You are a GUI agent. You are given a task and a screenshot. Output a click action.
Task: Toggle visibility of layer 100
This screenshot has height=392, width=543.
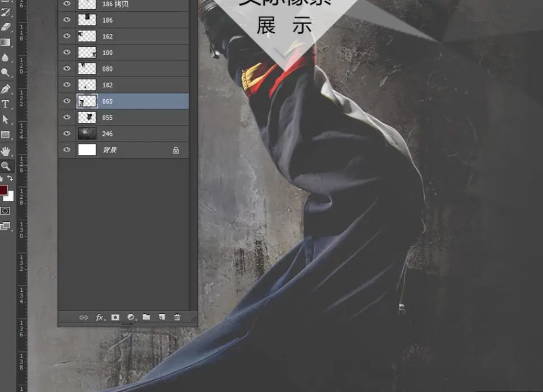(x=67, y=52)
